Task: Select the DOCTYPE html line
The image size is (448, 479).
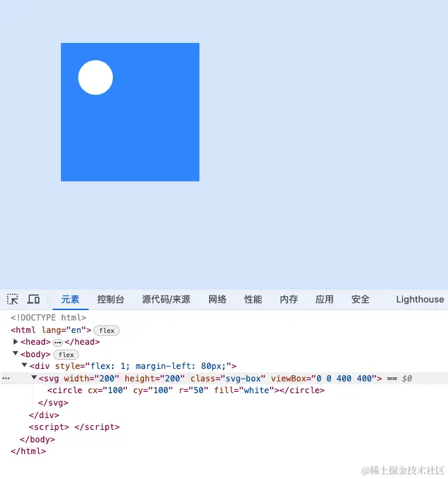Action: point(48,318)
